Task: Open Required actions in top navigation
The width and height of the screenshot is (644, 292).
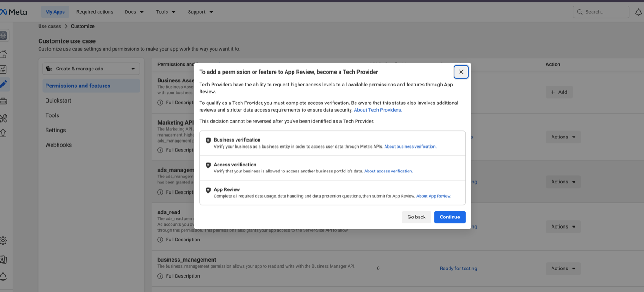Action: pyautogui.click(x=95, y=12)
